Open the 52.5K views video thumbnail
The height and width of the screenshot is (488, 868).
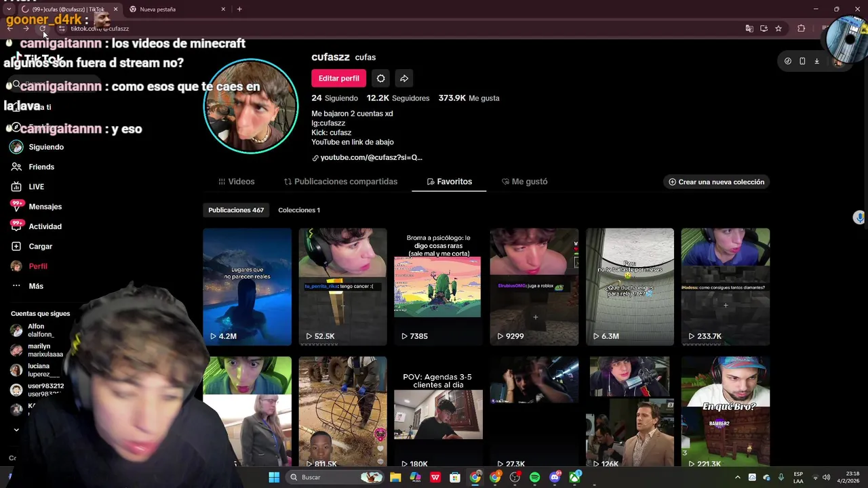click(342, 287)
